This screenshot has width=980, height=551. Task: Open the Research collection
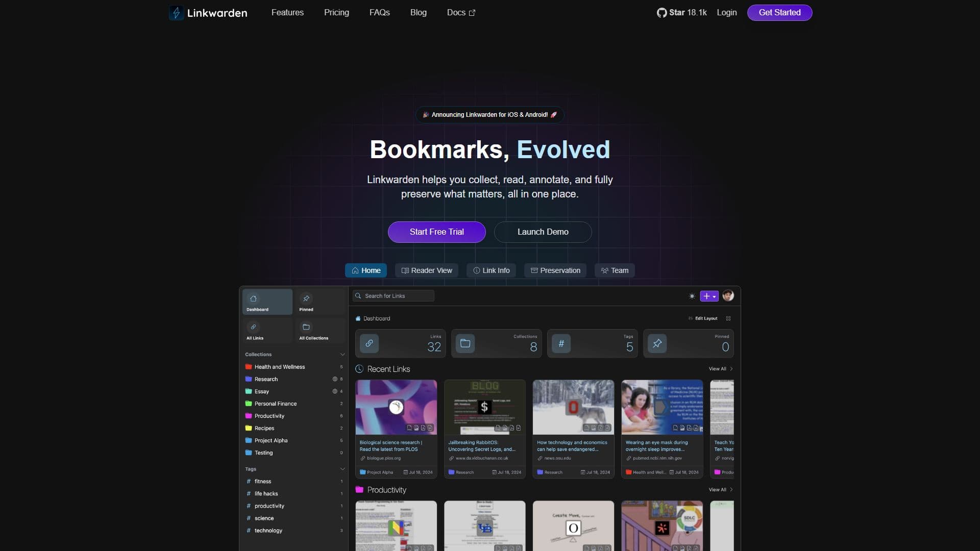pos(293,379)
